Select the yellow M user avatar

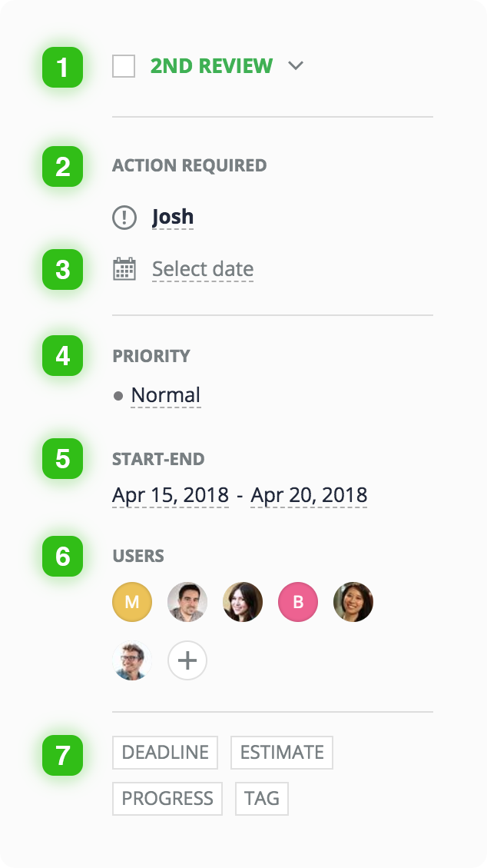pos(132,602)
